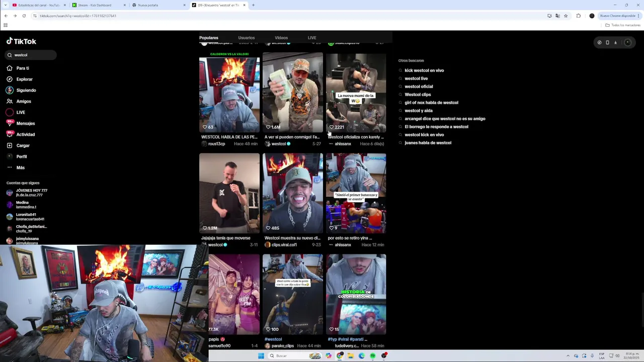Open Para ti home icon
The image size is (644, 362).
pyautogui.click(x=10, y=68)
